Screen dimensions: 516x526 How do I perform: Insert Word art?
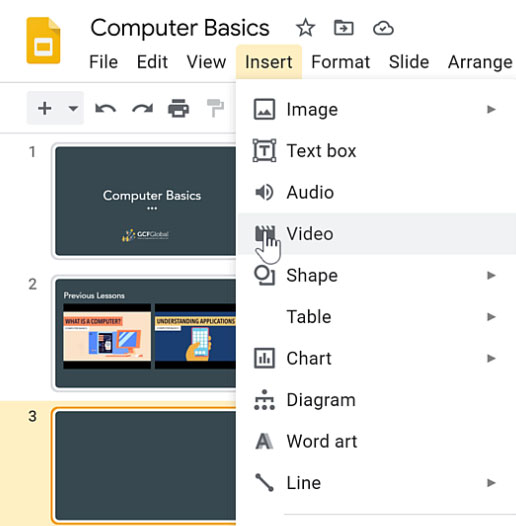(x=376, y=441)
